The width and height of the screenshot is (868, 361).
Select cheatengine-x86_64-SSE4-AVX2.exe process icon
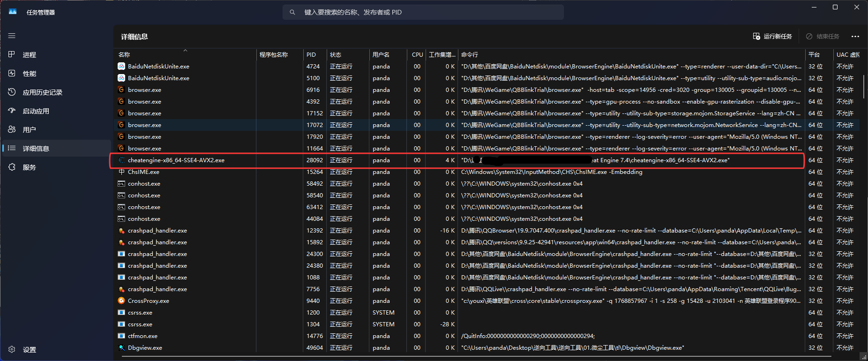121,160
